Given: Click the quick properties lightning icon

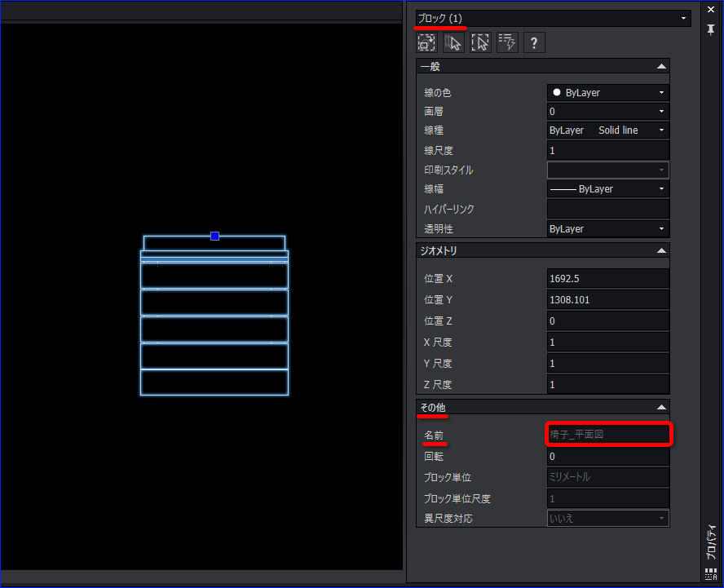Looking at the screenshot, I should click(507, 42).
